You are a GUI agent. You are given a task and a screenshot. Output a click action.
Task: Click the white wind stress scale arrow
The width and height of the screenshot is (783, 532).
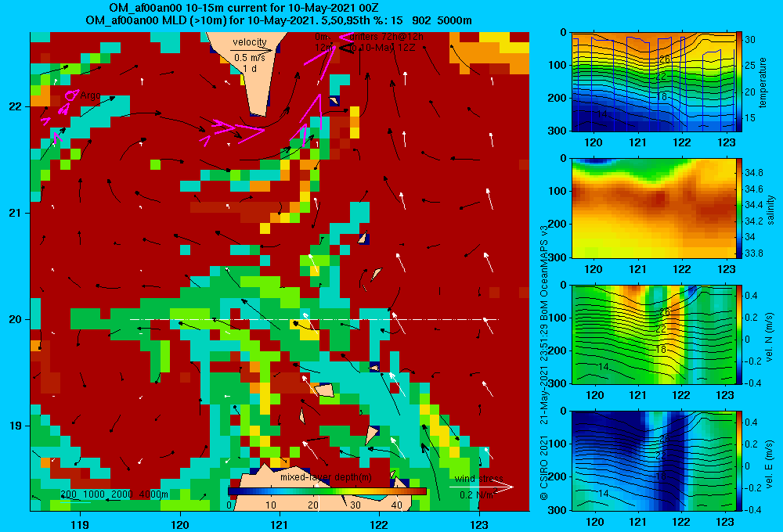[x=481, y=487]
